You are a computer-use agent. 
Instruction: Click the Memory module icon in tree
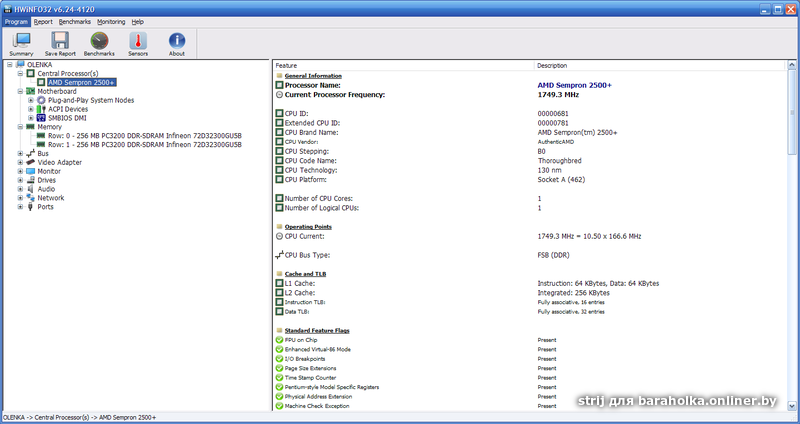click(x=31, y=127)
